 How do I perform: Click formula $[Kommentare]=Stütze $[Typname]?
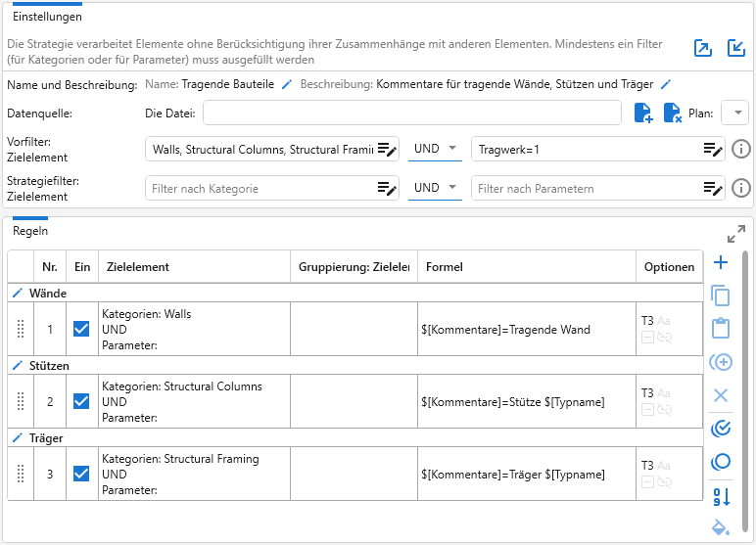[x=512, y=402]
